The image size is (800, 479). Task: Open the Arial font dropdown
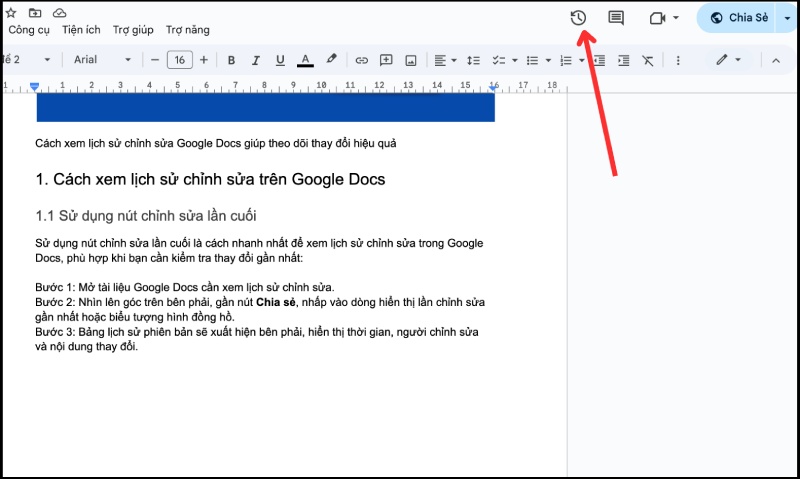[102, 60]
